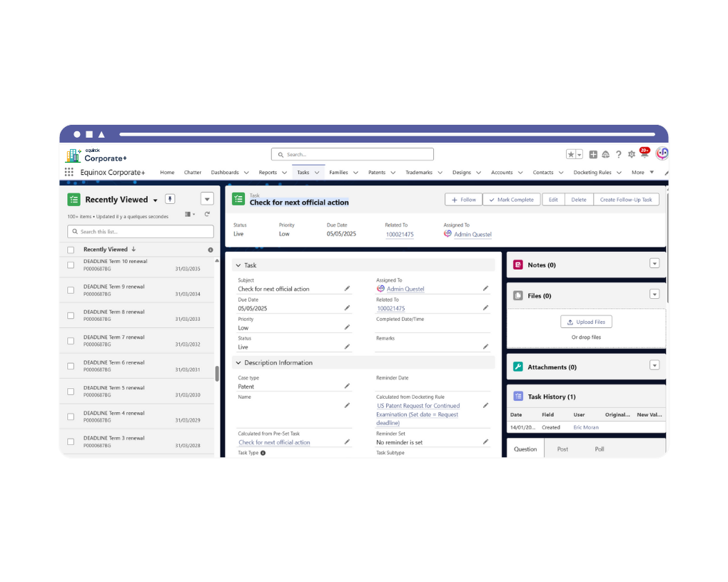This screenshot has width=728, height=582.
Task: Click the pin icon next to Recently Viewed
Action: tap(170, 199)
